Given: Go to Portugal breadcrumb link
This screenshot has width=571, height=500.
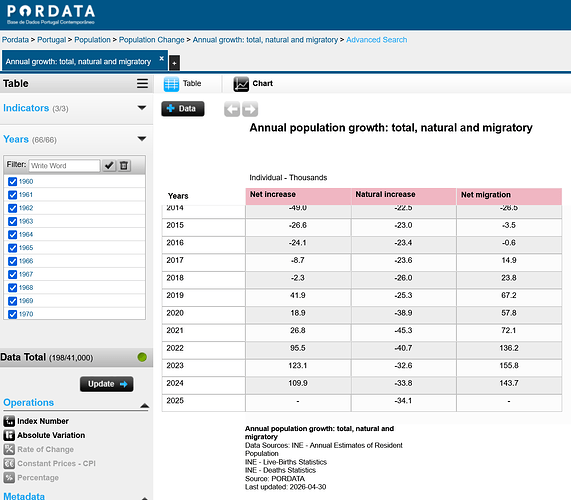Looking at the screenshot, I should pos(51,40).
